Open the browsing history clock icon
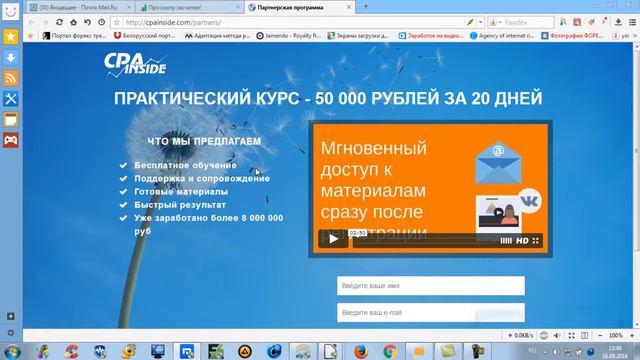The height and width of the screenshot is (360, 640). [102, 22]
